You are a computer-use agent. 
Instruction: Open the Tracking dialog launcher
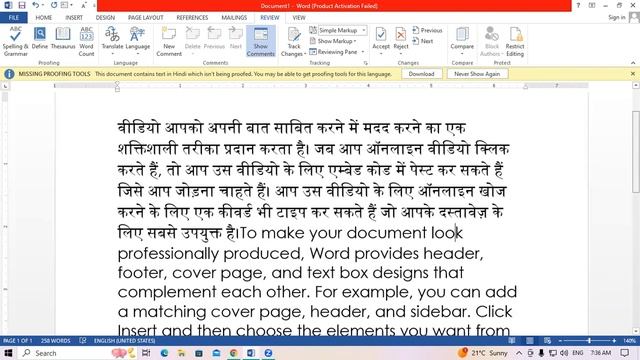(365, 63)
